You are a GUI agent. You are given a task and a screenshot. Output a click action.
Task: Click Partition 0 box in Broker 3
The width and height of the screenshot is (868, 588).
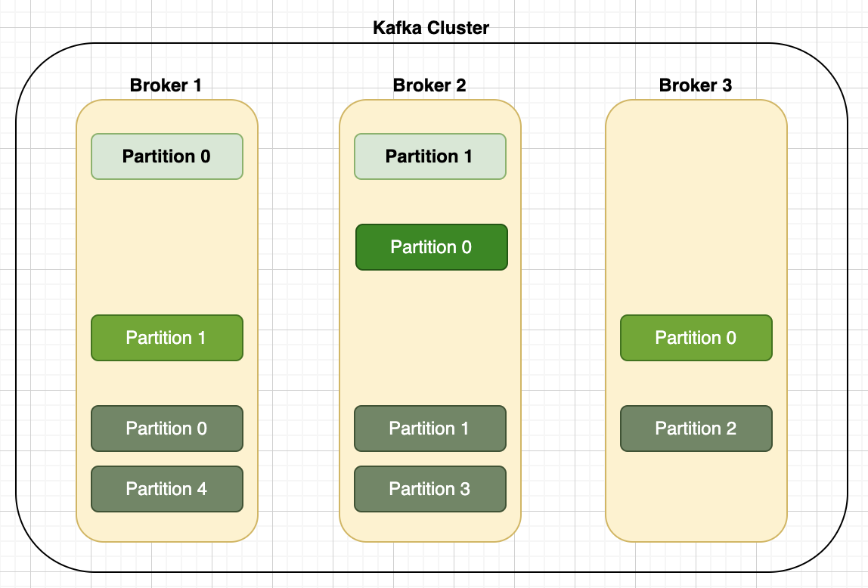click(696, 338)
